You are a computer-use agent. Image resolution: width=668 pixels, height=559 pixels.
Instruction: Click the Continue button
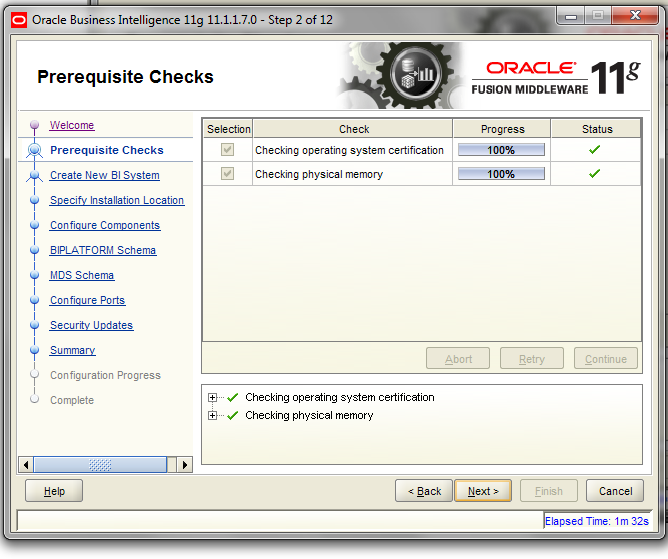pyautogui.click(x=606, y=359)
